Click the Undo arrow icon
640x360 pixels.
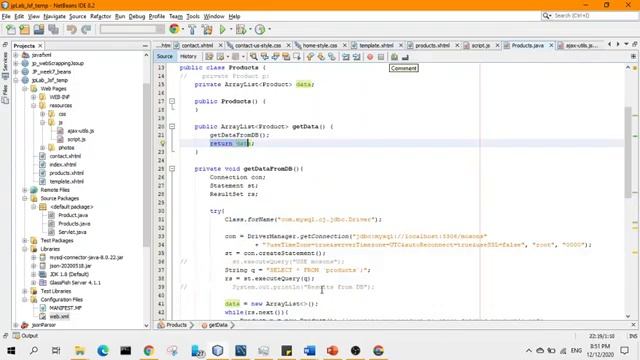(72, 29)
